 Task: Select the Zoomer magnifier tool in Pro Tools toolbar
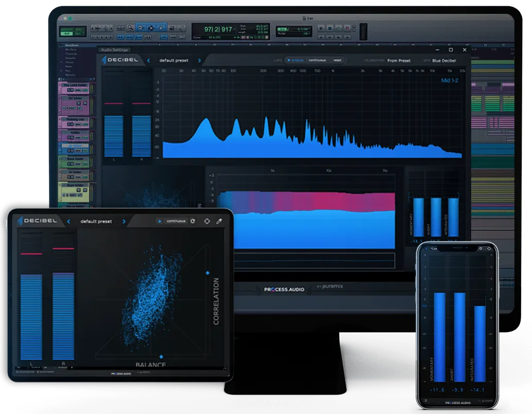pos(130,28)
